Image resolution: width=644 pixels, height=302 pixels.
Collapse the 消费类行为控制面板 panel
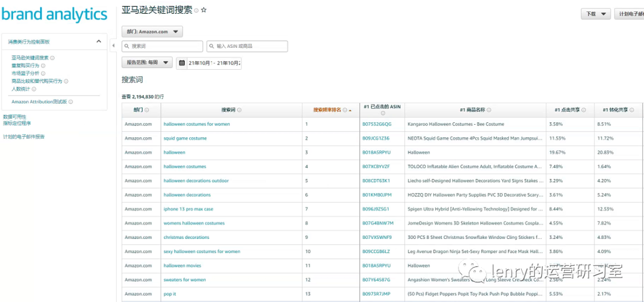[x=98, y=42]
